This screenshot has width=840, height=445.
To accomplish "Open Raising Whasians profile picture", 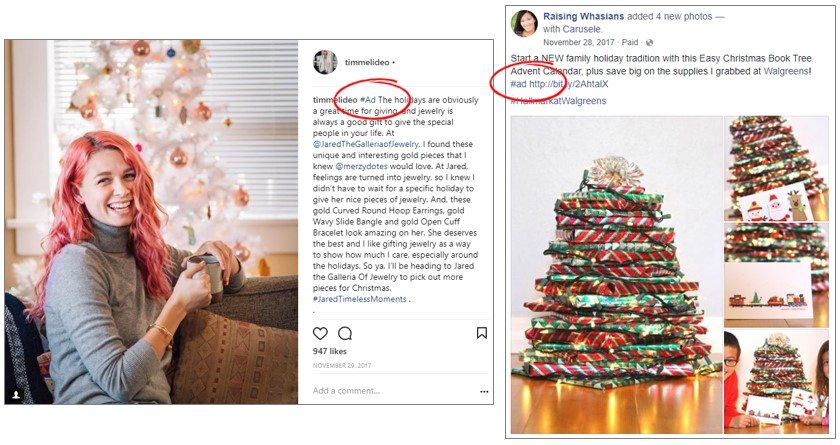I will pos(524,24).
